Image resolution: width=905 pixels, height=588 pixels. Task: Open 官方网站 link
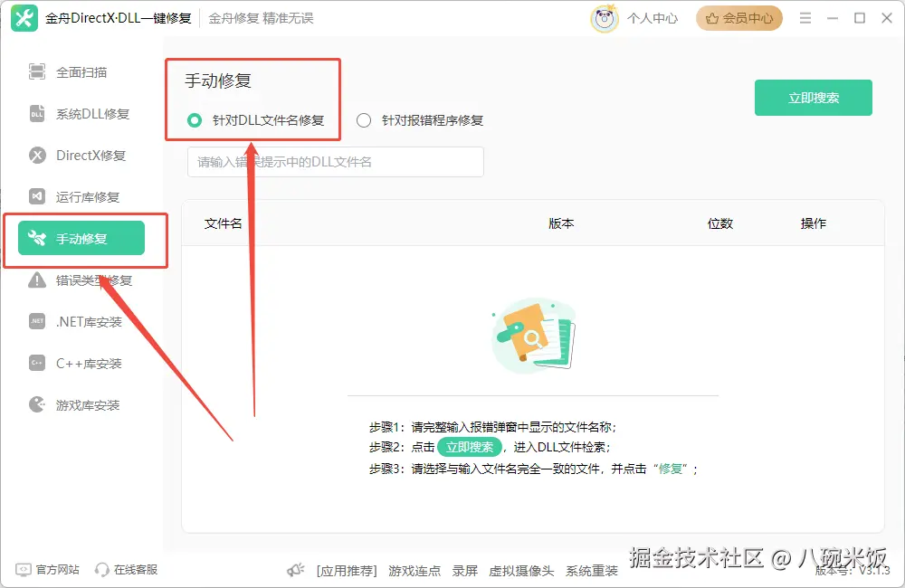(57, 570)
